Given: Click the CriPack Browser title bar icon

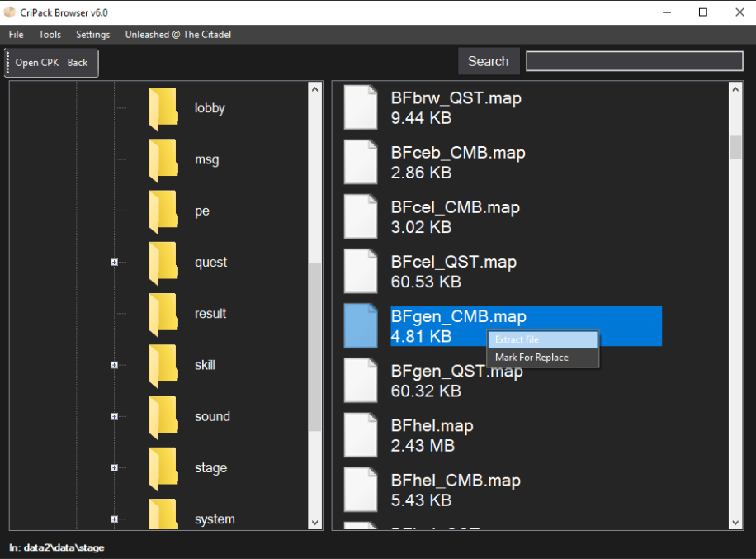Looking at the screenshot, I should click(x=10, y=12).
